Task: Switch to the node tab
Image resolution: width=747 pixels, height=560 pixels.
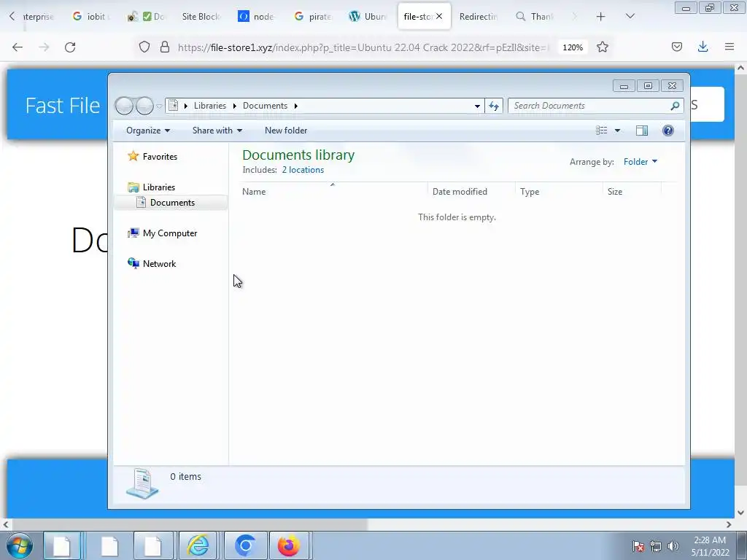Action: [256, 16]
